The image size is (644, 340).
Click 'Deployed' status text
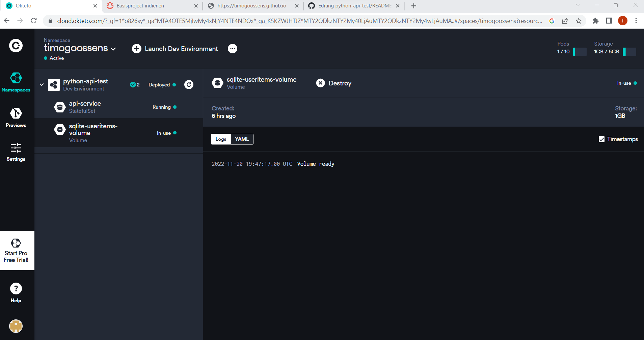[159, 85]
